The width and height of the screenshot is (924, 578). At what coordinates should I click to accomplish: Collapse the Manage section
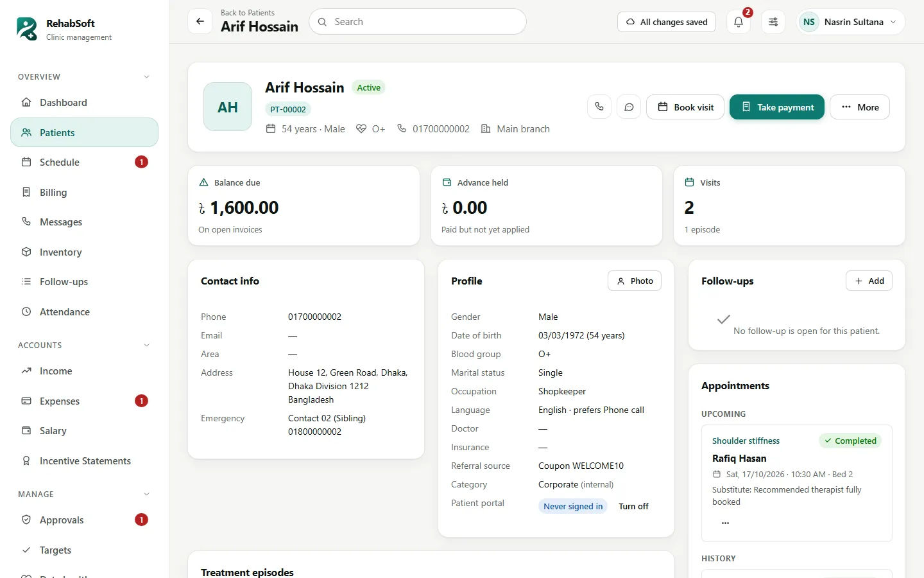[x=146, y=495]
